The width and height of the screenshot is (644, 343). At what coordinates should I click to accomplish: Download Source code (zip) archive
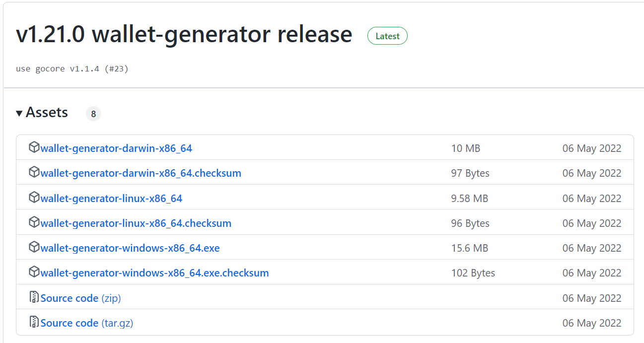(80, 298)
